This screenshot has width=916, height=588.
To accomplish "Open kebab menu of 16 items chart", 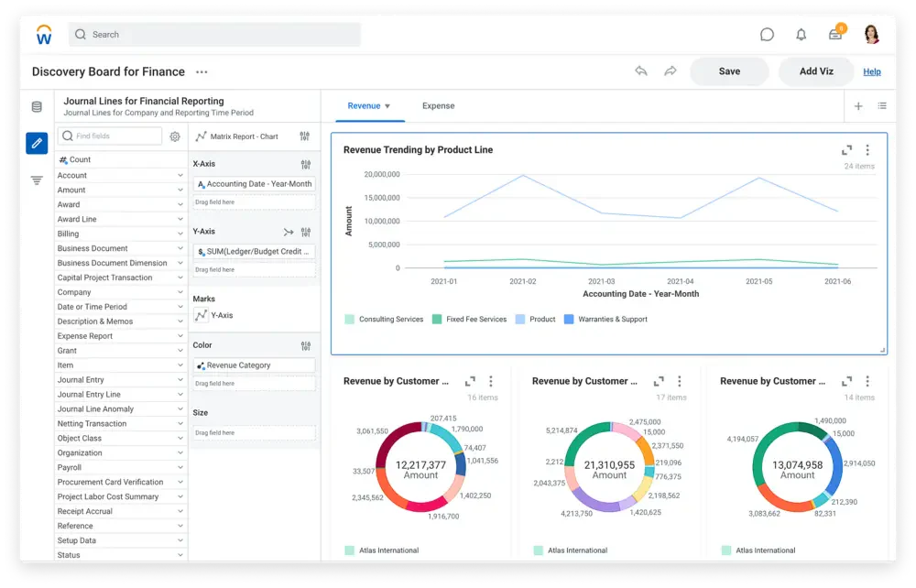I will (x=491, y=381).
